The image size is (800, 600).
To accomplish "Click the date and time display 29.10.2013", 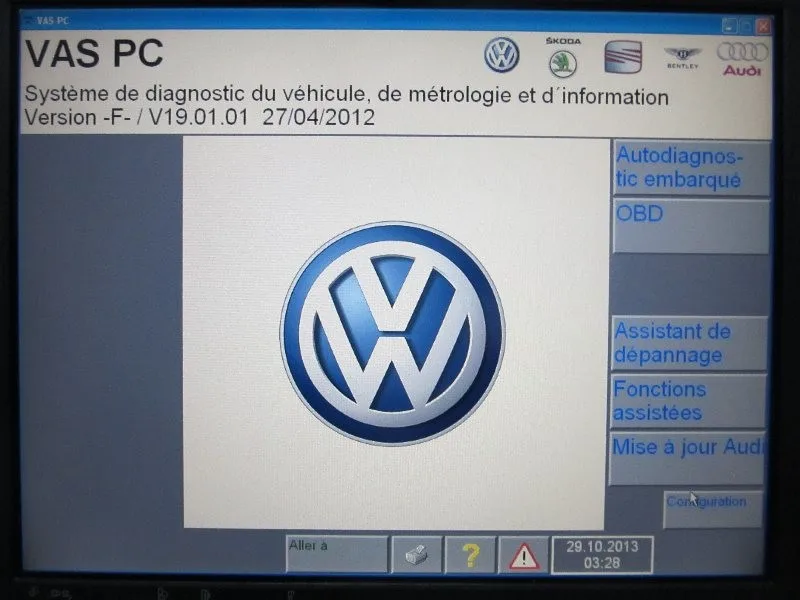I will [x=602, y=555].
